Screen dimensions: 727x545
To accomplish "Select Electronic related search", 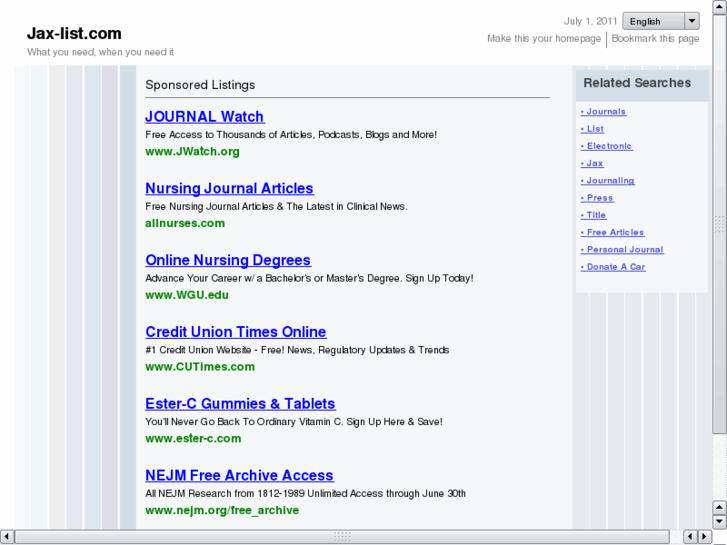I will 606,146.
